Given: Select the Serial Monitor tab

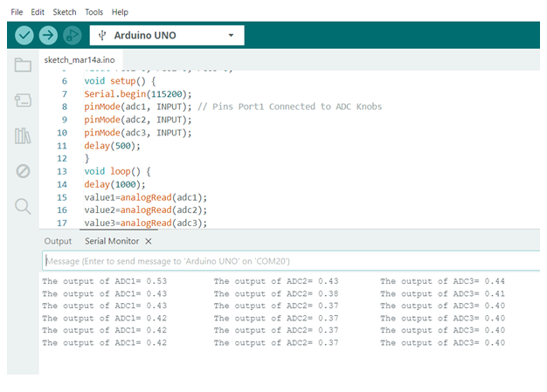Looking at the screenshot, I should [x=111, y=241].
